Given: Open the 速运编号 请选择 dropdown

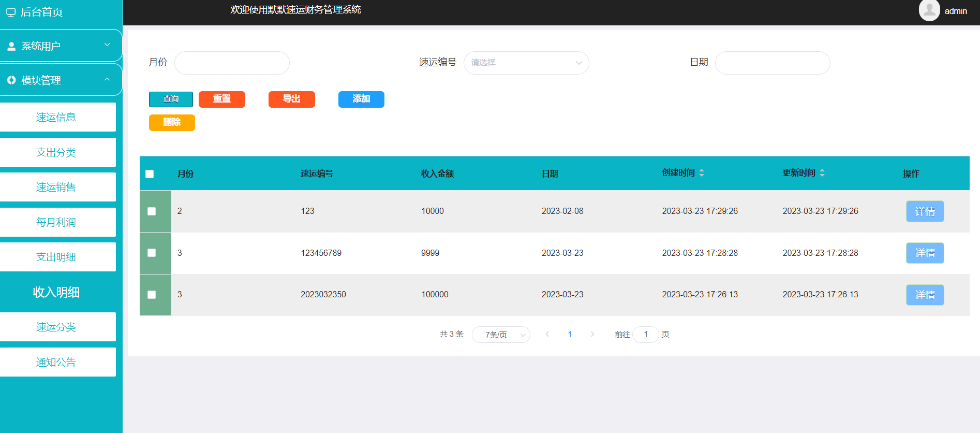Looking at the screenshot, I should click(x=526, y=63).
